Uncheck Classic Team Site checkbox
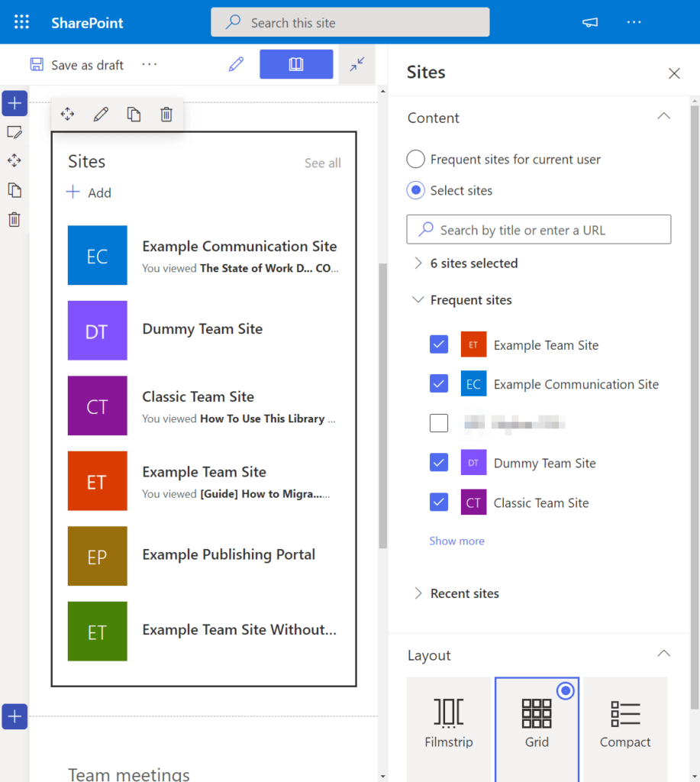 click(x=439, y=502)
